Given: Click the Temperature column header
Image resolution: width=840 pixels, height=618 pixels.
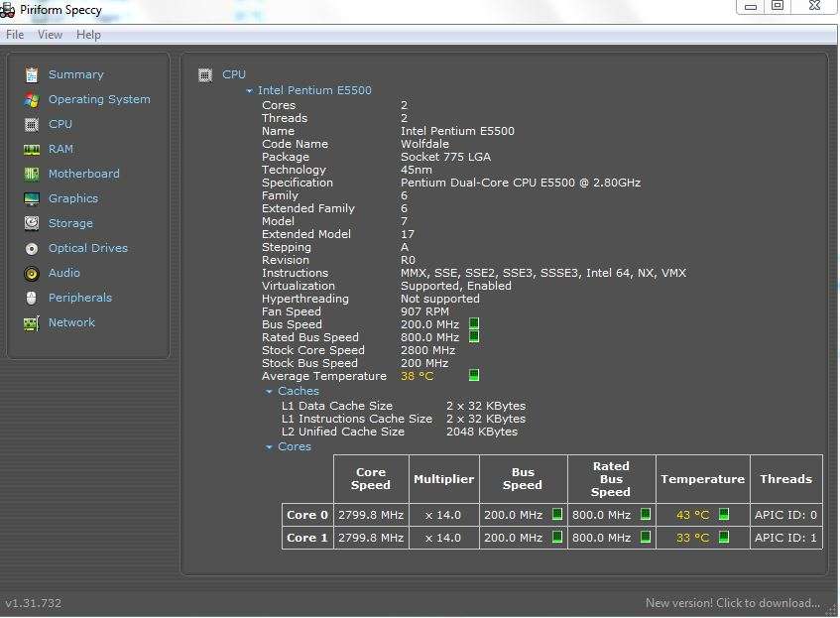Looking at the screenshot, I should tap(702, 479).
